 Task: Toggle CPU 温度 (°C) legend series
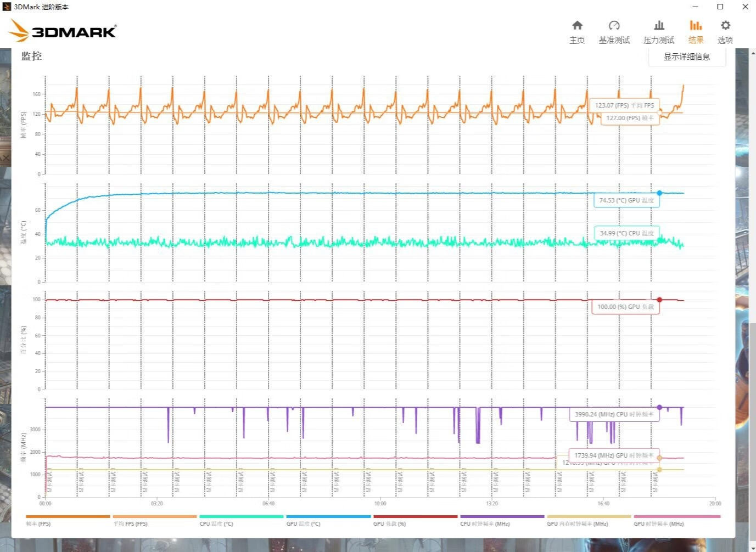[242, 520]
